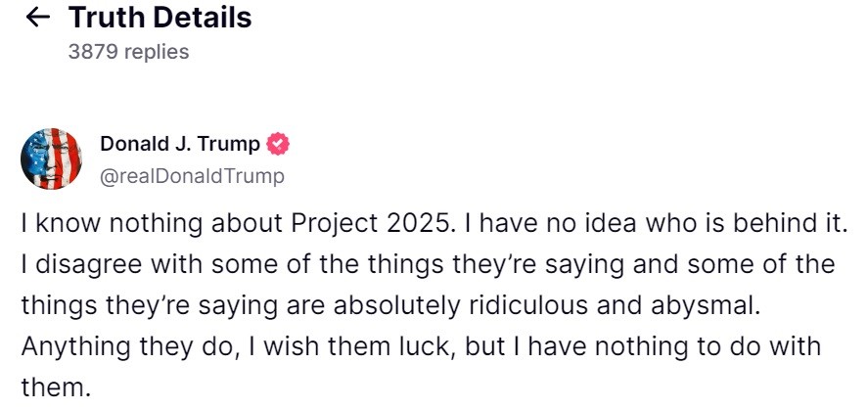Click the words "Project 2025" in the post
The image size is (868, 409).
(x=372, y=223)
